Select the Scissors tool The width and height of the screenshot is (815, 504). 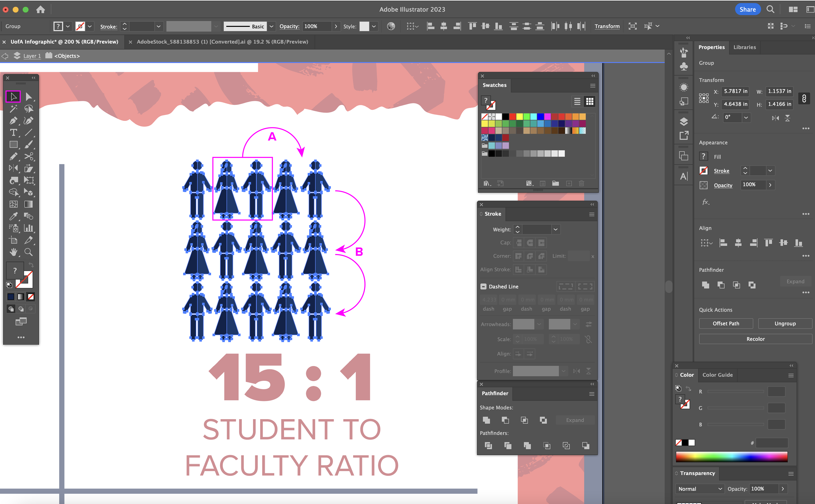tap(29, 156)
